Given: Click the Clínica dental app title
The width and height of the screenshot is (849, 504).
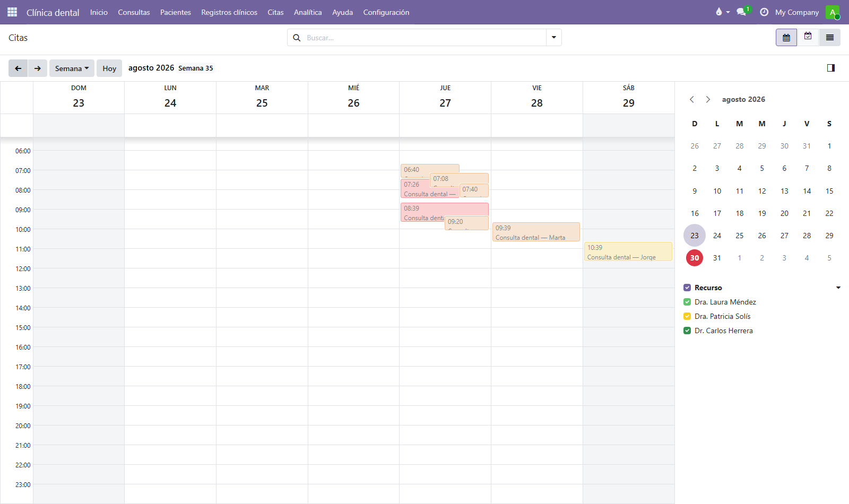Looking at the screenshot, I should pyautogui.click(x=53, y=12).
